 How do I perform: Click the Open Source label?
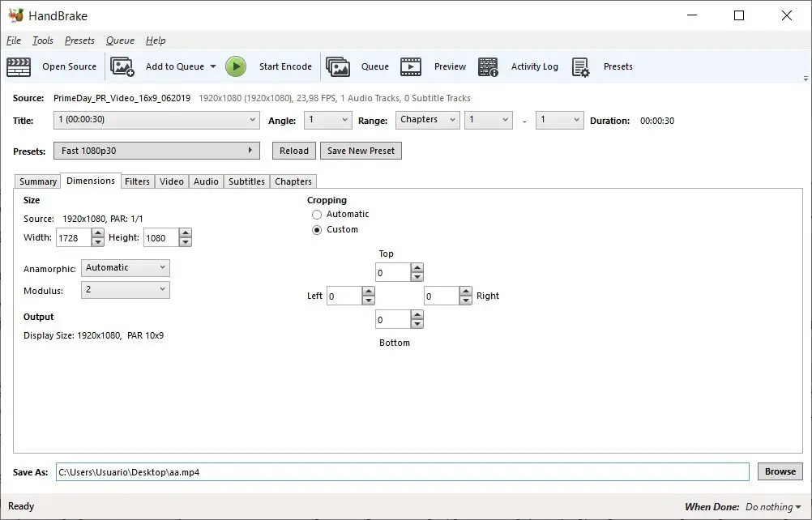click(x=70, y=66)
